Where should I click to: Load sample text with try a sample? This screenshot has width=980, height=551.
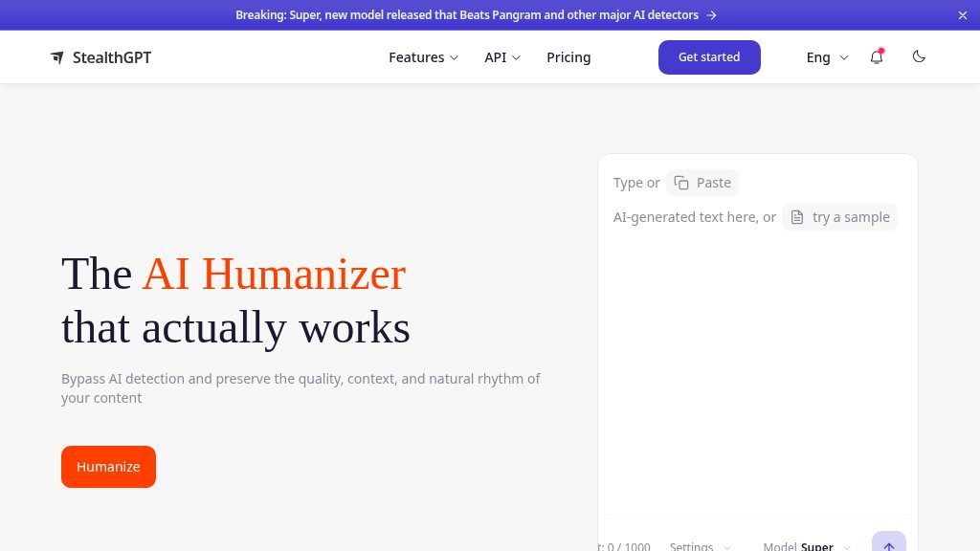pyautogui.click(x=840, y=217)
